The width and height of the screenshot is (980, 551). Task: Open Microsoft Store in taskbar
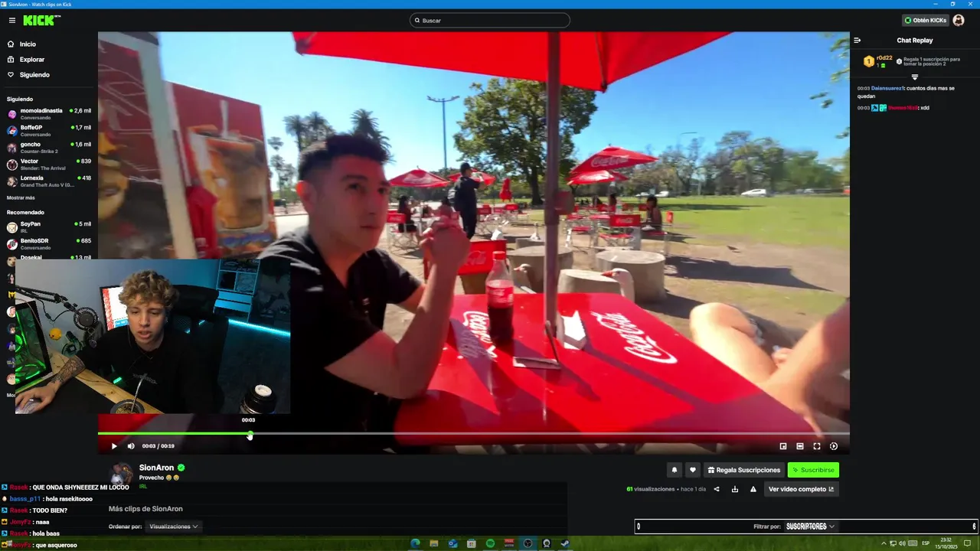(472, 543)
